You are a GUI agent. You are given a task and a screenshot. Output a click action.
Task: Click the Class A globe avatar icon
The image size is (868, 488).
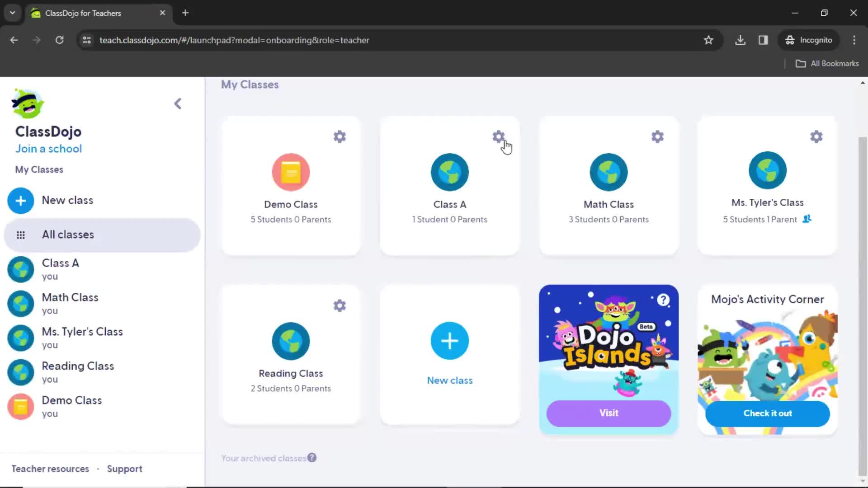pyautogui.click(x=449, y=172)
